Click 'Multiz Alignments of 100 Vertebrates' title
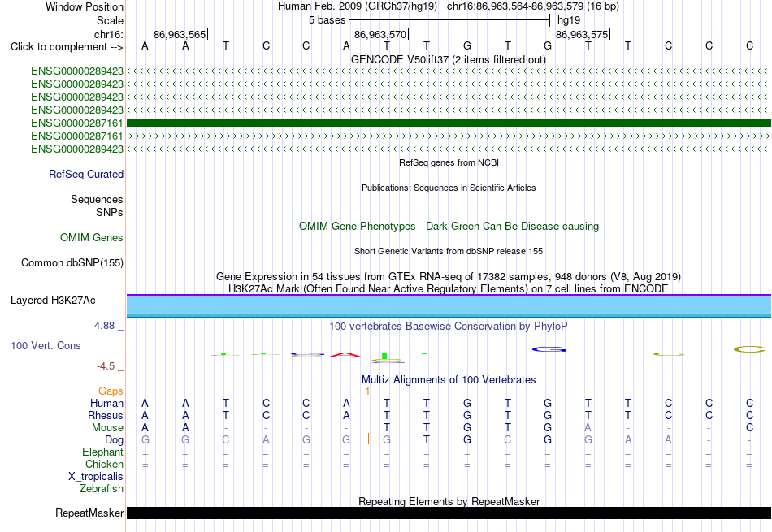772x532 pixels. pos(449,380)
